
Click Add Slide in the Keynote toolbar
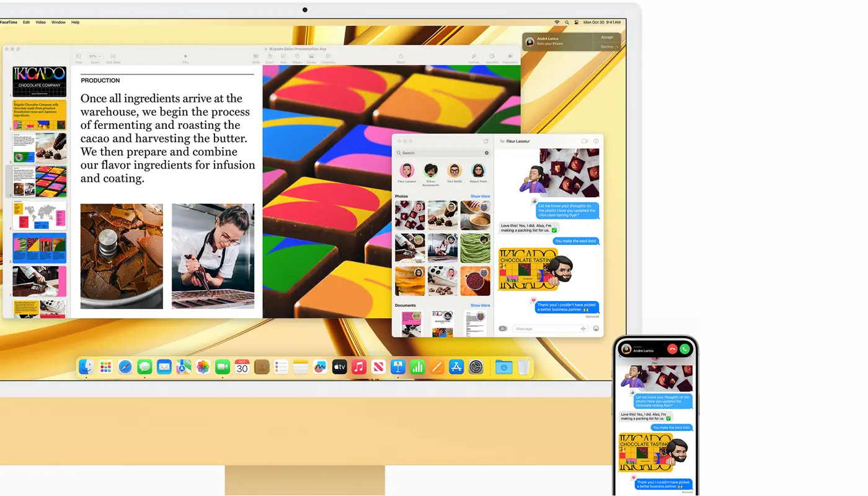113,58
